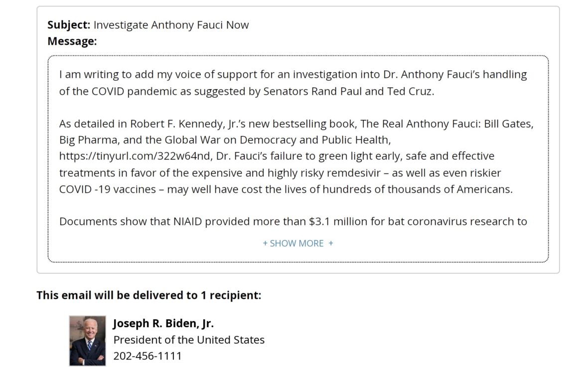Screen dimensions: 588x374
Task: Click the word remdesivir in the message
Action: click(354, 173)
